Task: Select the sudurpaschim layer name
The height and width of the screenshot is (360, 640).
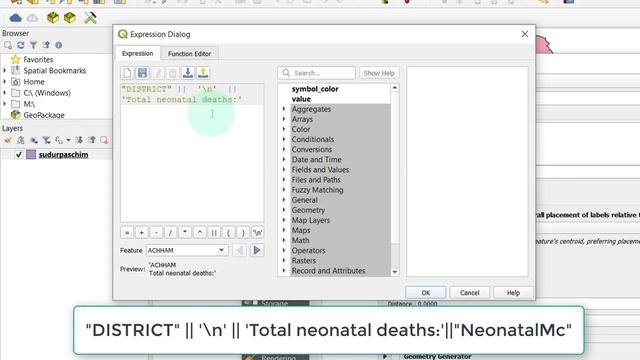Action: click(63, 155)
